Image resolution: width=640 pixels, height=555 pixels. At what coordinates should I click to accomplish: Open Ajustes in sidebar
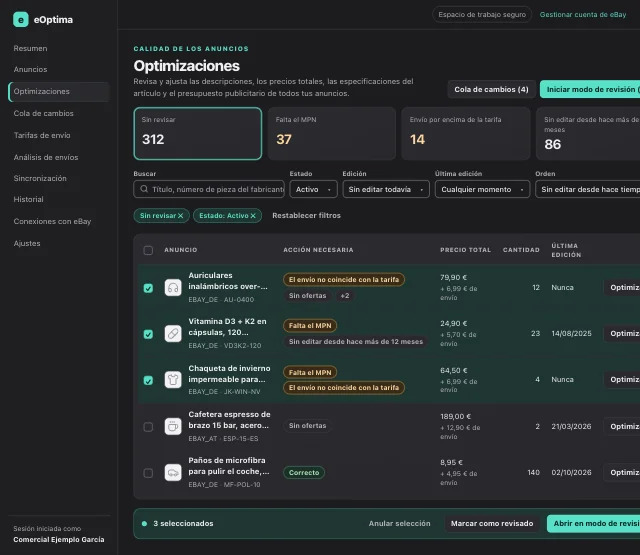click(27, 243)
